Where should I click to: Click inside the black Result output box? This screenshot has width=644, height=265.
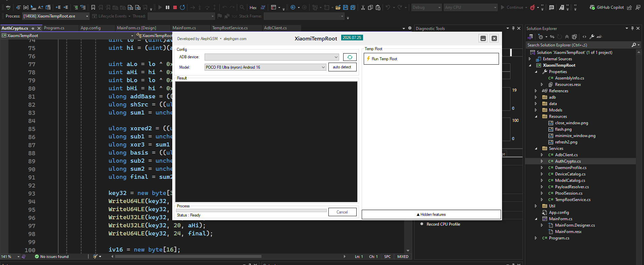pyautogui.click(x=266, y=142)
